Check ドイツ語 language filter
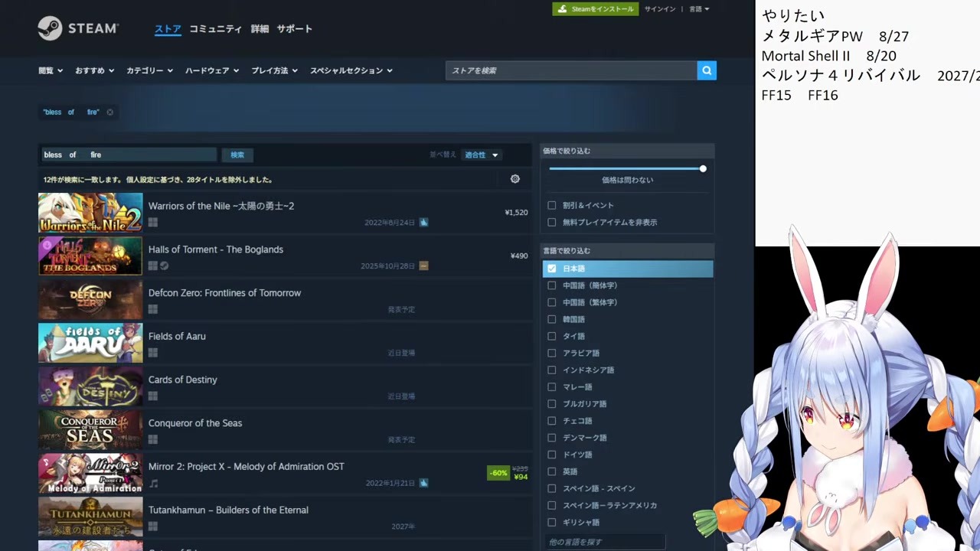The width and height of the screenshot is (980, 551). pos(551,455)
